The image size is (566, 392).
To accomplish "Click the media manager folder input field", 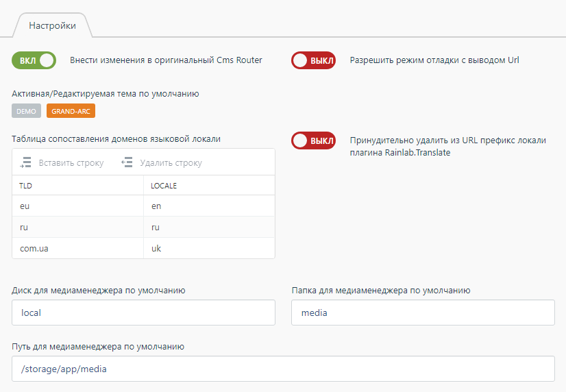I will tap(422, 313).
